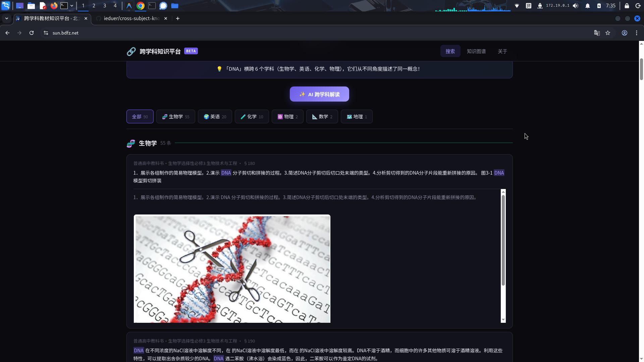Reload the page with the refresh icon

[32, 33]
